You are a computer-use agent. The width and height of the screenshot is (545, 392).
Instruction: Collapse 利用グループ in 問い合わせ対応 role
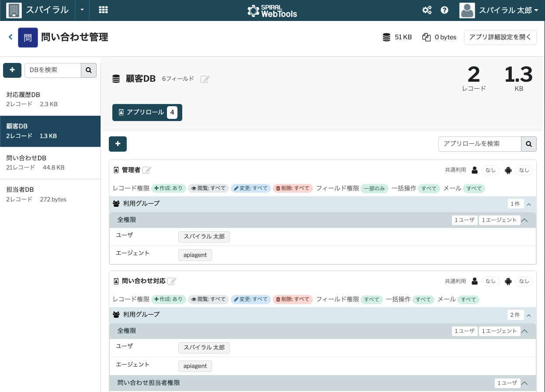(x=529, y=315)
